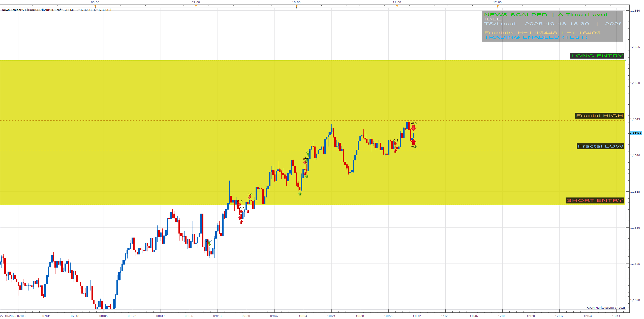Image resolution: width=644 pixels, height=319 pixels.
Task: Click the red down arrow labeled -1,5
Action: (x=250, y=197)
